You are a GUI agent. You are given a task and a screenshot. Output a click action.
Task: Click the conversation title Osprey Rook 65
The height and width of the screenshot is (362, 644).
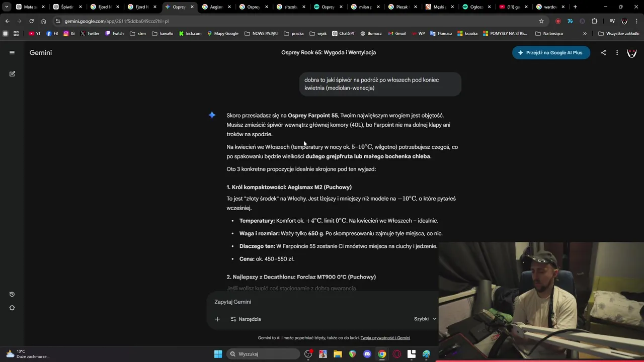coord(329,52)
